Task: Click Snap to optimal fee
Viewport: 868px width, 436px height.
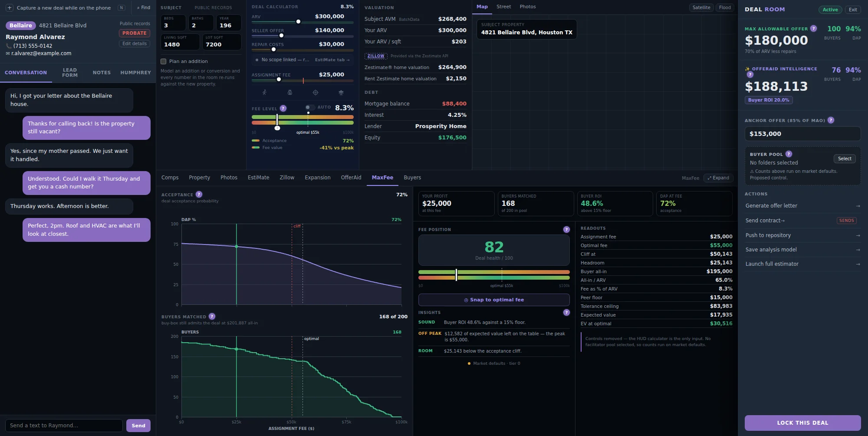Action: (494, 300)
